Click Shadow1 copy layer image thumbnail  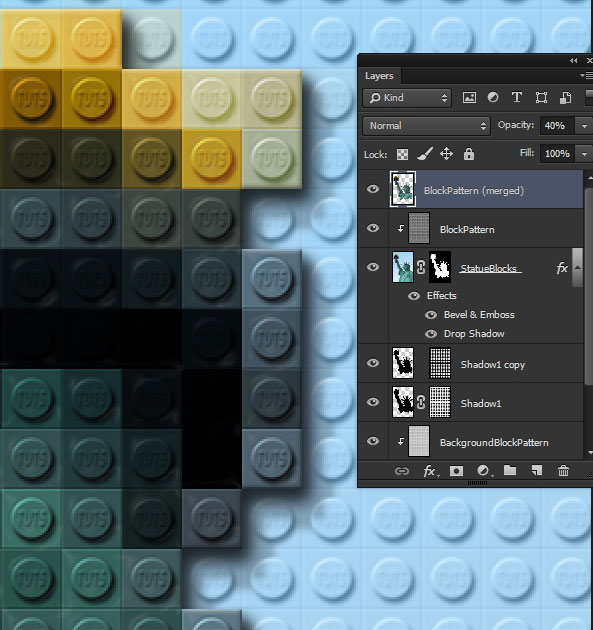(403, 363)
